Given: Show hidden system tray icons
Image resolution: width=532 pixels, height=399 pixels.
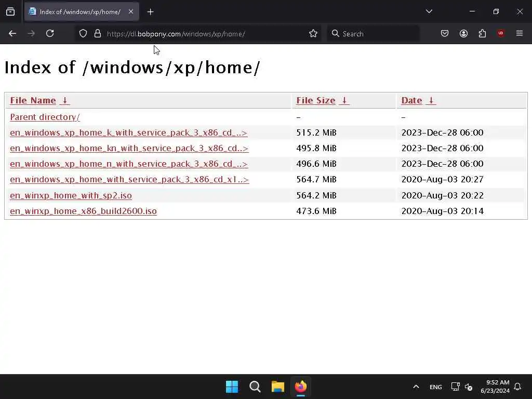Looking at the screenshot, I should pyautogui.click(x=416, y=387).
